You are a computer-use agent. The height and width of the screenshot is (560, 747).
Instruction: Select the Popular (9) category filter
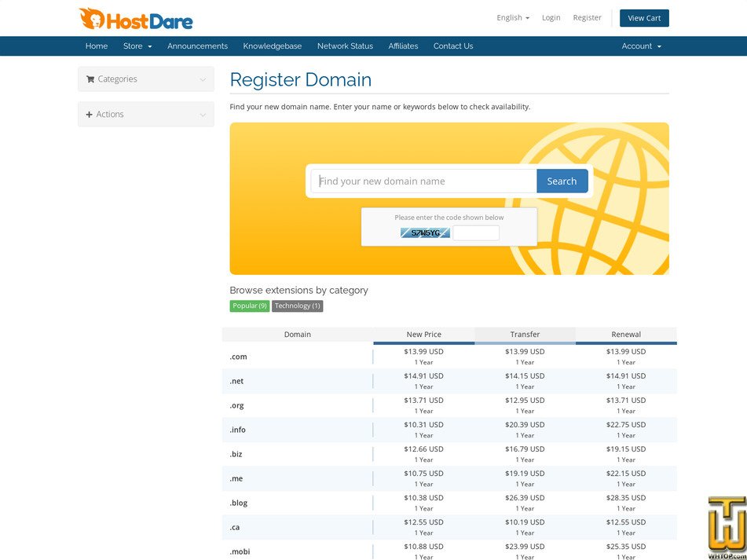(249, 306)
